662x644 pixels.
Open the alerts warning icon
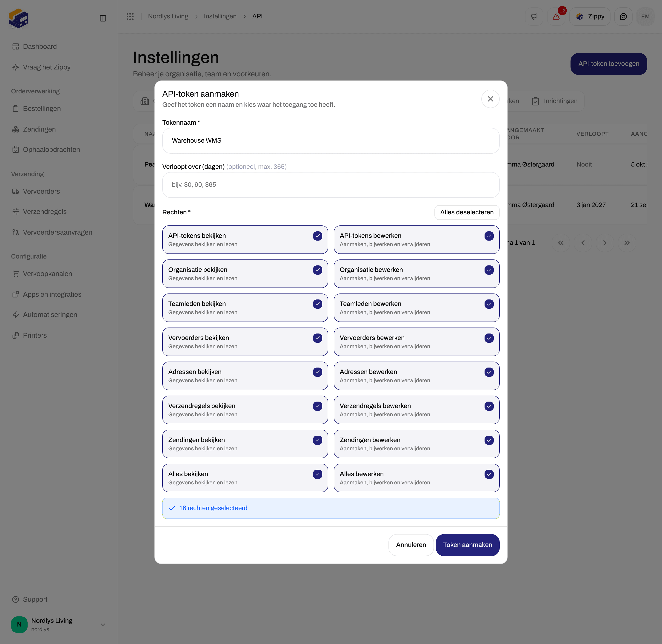coord(556,17)
